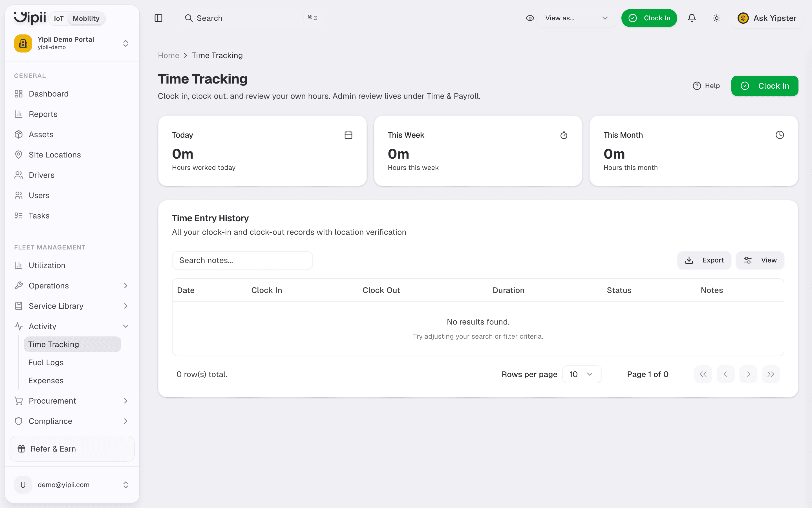Open the Reports page
This screenshot has width=812, height=508.
(x=72, y=114)
